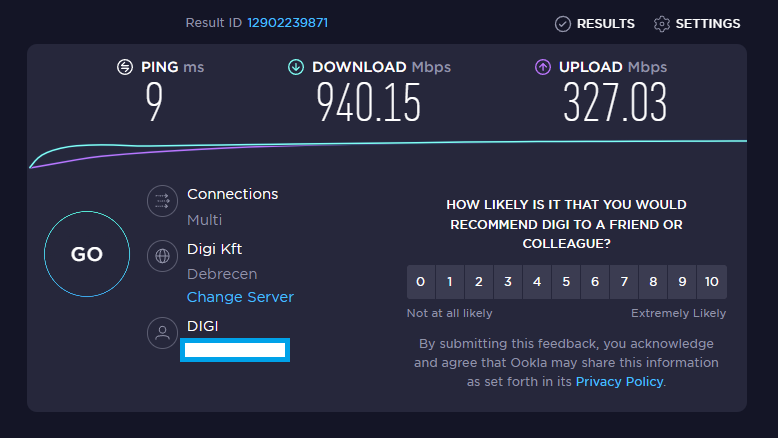Open the Privacy Policy link
Image resolution: width=778 pixels, height=438 pixels.
coord(619,381)
